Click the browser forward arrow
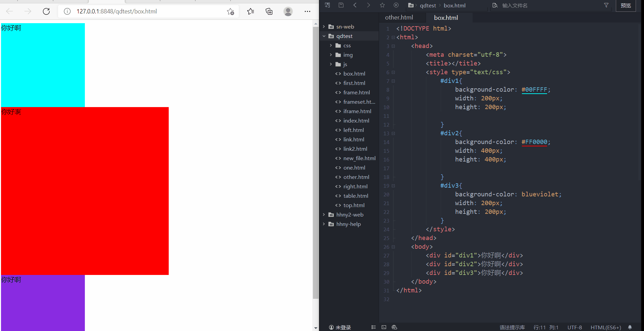 click(28, 11)
